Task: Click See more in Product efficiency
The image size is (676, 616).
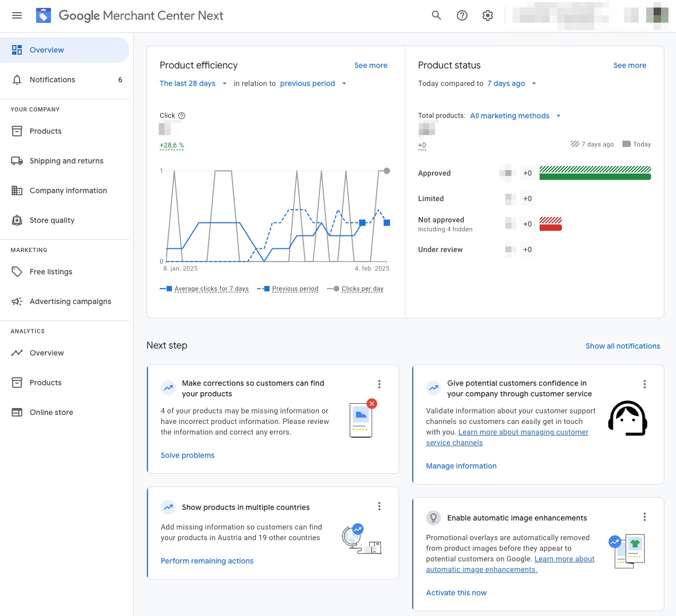Action: click(x=371, y=65)
